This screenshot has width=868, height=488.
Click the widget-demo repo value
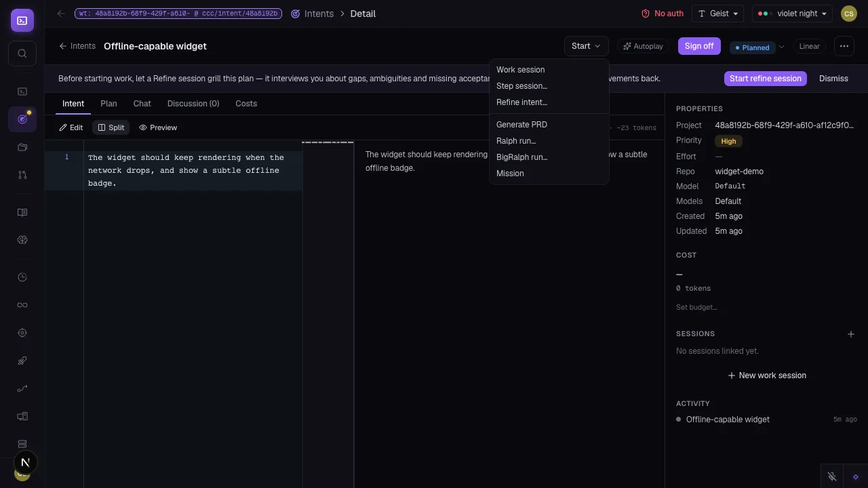pos(739,171)
